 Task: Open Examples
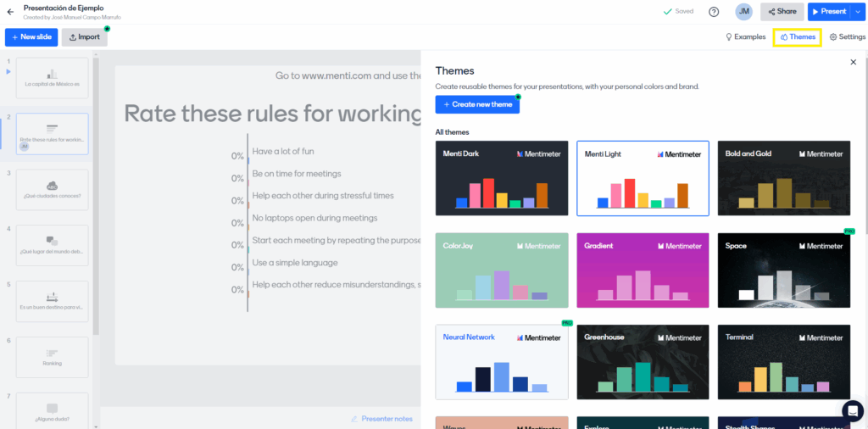pos(745,37)
